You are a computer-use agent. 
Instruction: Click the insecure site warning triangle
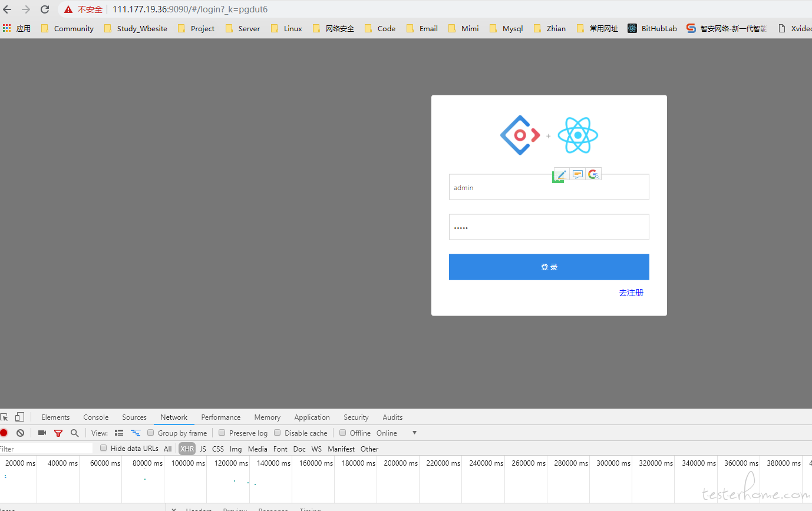click(68, 9)
